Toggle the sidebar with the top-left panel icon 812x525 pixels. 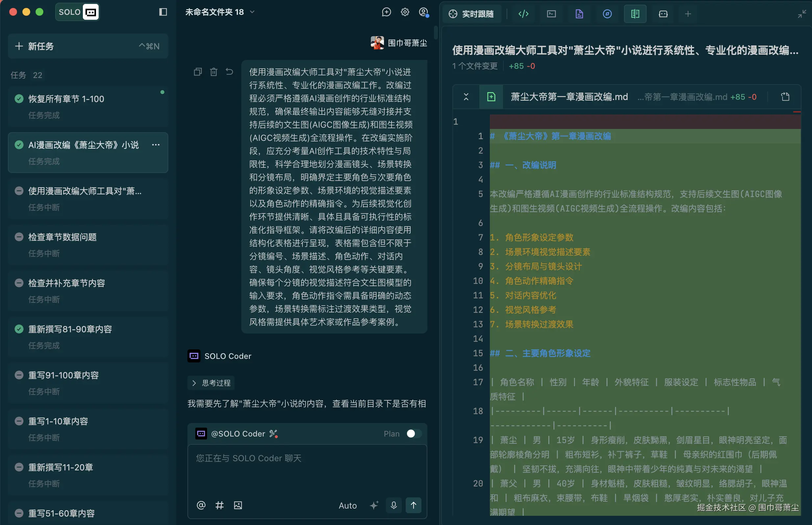coord(163,12)
